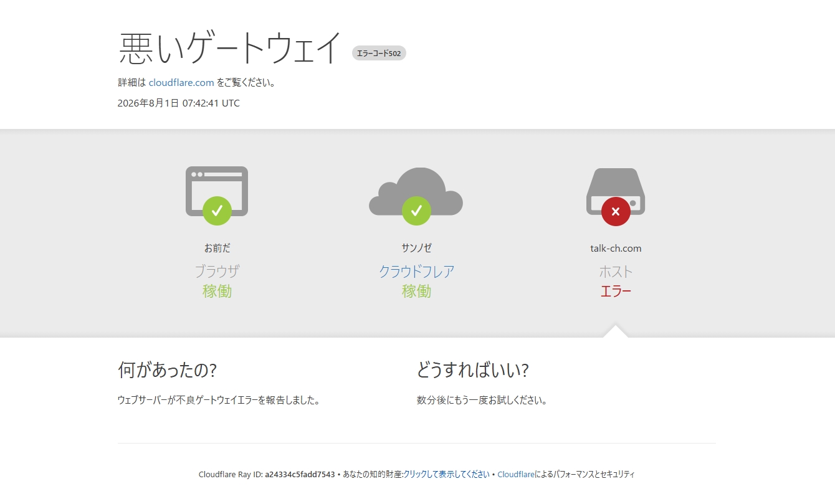Click the host server error icon

pos(616,196)
